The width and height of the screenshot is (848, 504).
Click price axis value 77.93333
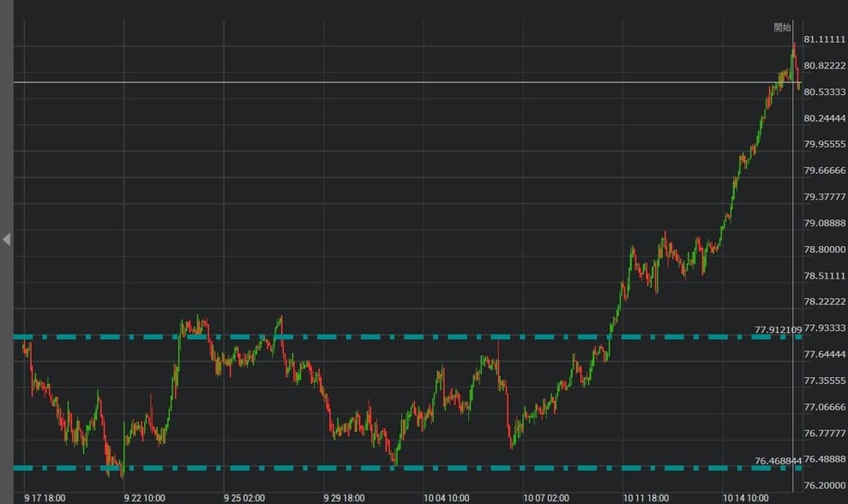824,327
